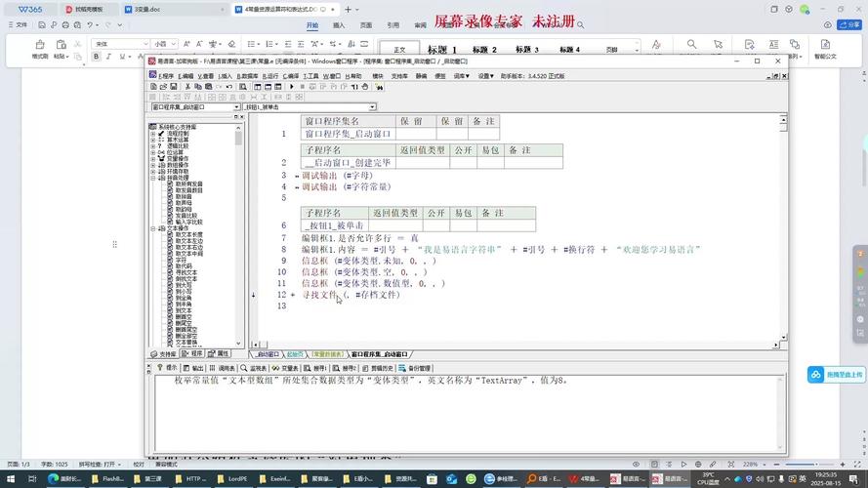868x488 pixels.
Task: Switch to the _启动窗口 editor tab
Action: [268, 353]
